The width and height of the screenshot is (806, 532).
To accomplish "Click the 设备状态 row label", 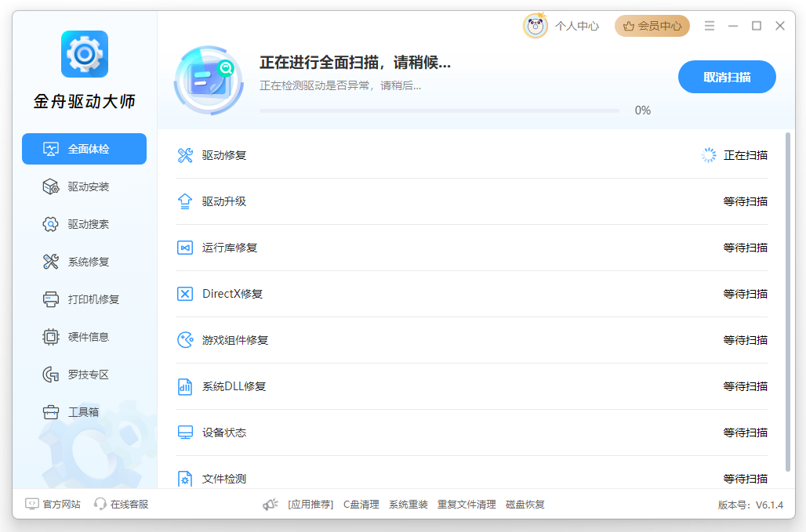I will tap(224, 432).
